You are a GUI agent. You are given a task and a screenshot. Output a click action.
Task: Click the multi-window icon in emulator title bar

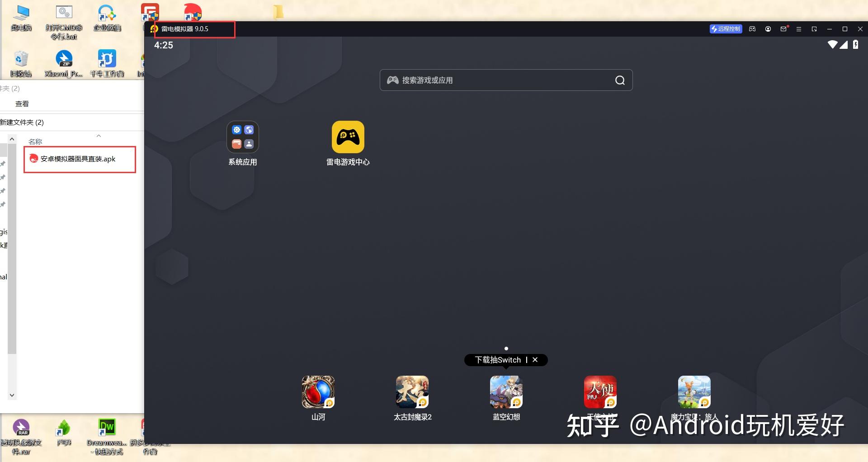pos(814,29)
